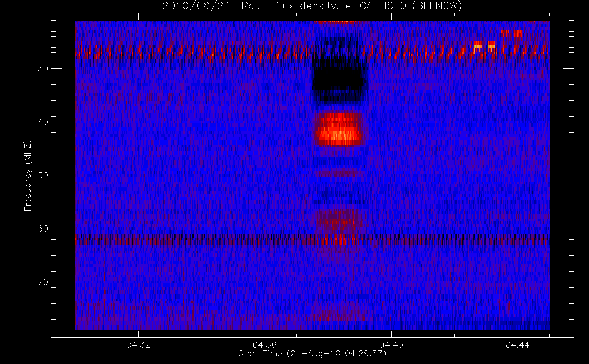Click the 04:40 time tick label
This screenshot has height=364, width=589.
(391, 345)
